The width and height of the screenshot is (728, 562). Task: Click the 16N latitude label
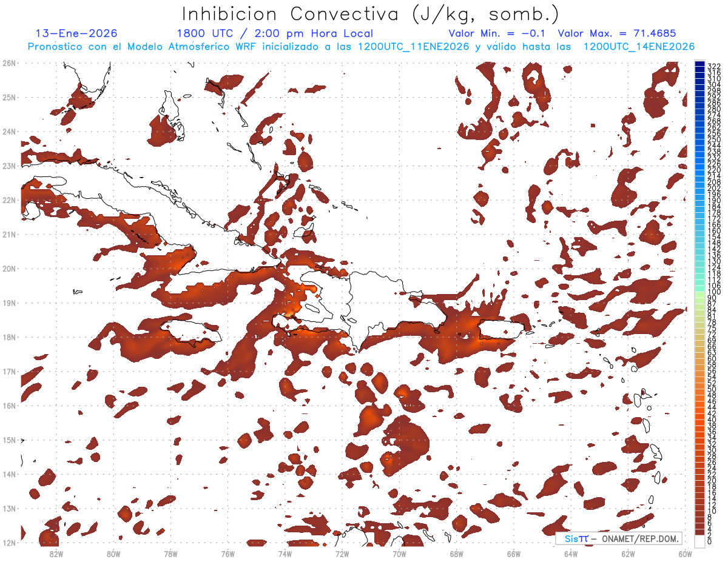9,406
